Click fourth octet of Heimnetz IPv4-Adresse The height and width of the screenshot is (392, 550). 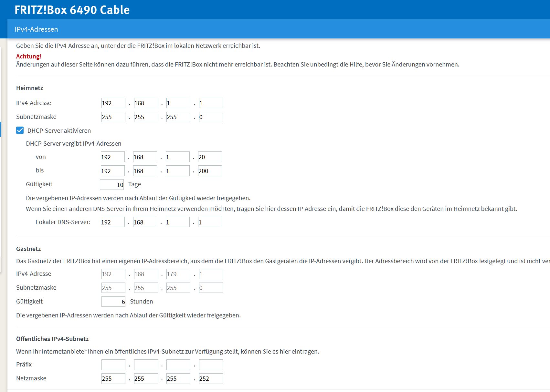[x=211, y=103]
